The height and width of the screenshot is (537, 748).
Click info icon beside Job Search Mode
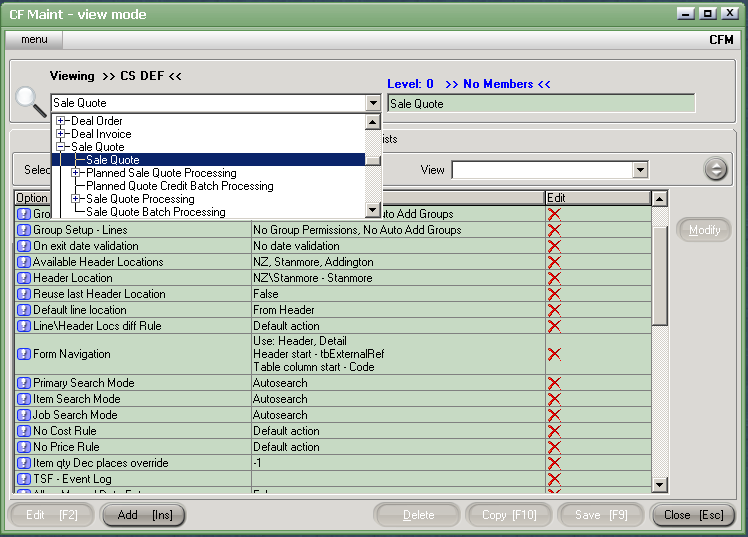point(23,415)
